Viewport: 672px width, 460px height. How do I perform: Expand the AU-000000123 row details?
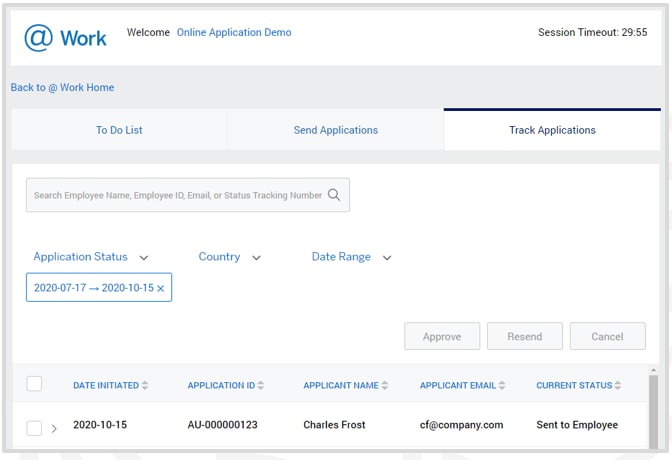54,429
